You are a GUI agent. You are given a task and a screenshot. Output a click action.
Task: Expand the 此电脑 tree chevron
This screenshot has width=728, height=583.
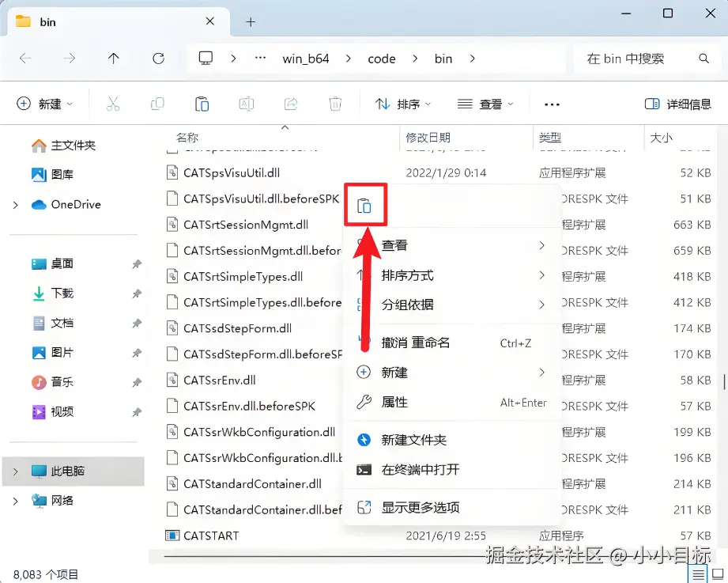(x=15, y=471)
